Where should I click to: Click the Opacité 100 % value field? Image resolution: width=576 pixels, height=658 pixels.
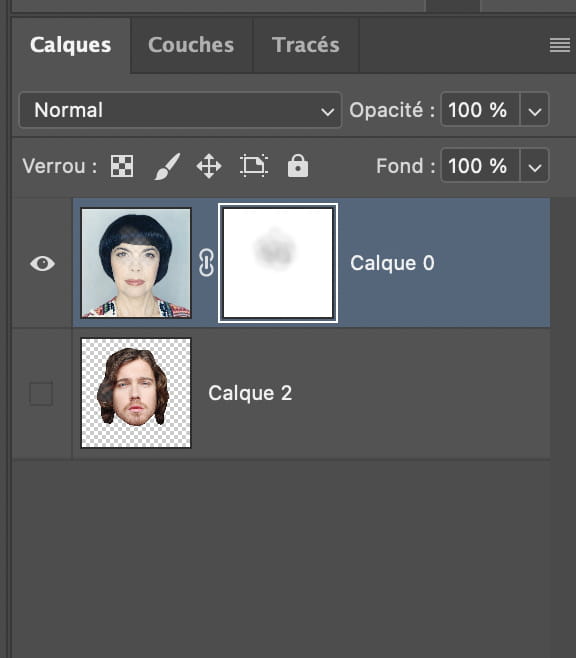480,110
